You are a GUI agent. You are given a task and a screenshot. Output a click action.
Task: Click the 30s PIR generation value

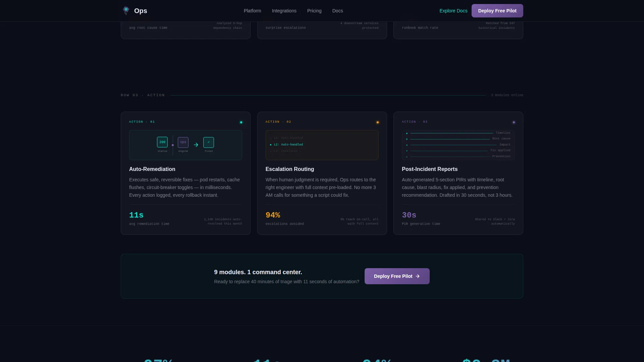coord(409,215)
